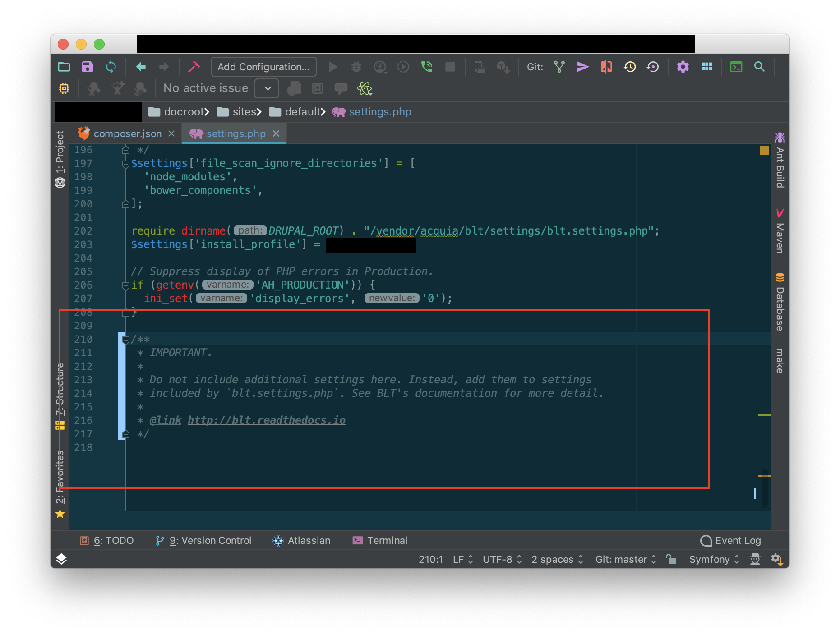
Task: Open the make side panel
Action: tap(780, 361)
